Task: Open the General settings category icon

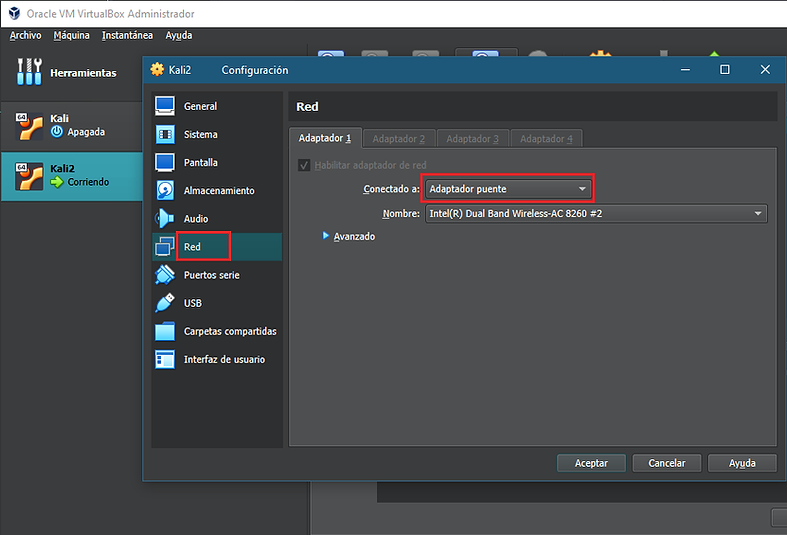Action: tap(165, 106)
